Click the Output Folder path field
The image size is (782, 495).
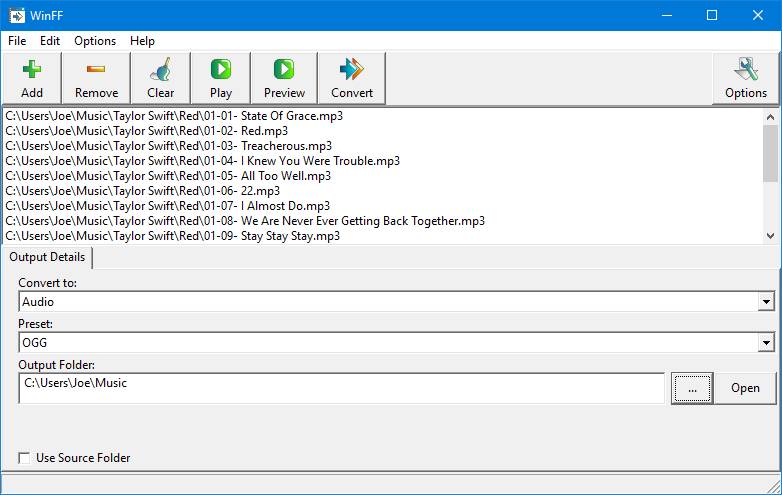pyautogui.click(x=342, y=388)
